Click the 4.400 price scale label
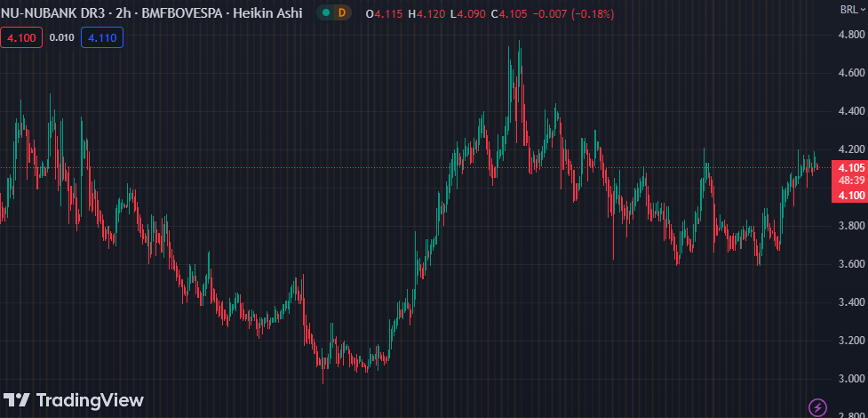 849,111
